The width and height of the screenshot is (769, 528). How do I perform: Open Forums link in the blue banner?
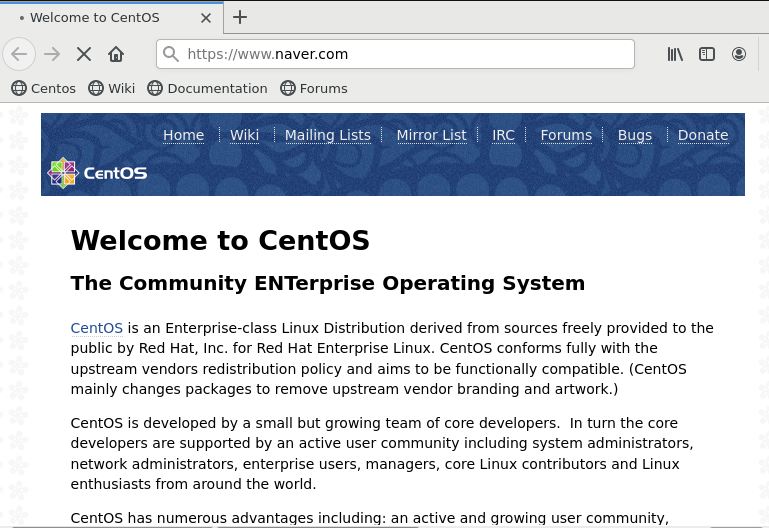pos(566,135)
